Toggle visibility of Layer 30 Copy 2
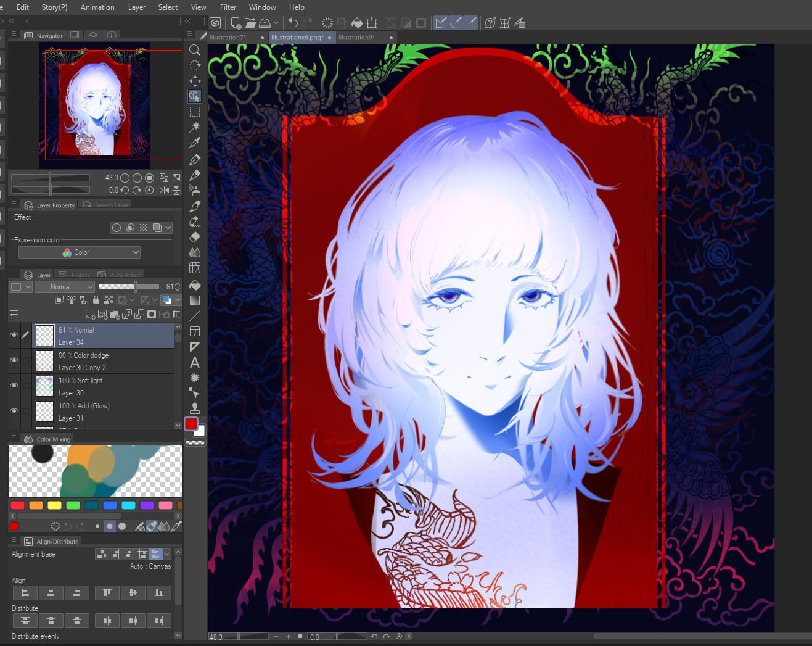812x646 pixels. coord(14,360)
